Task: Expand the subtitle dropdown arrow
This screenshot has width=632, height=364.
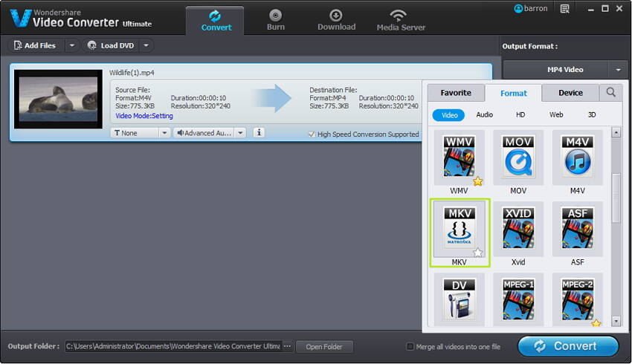Action: [164, 133]
